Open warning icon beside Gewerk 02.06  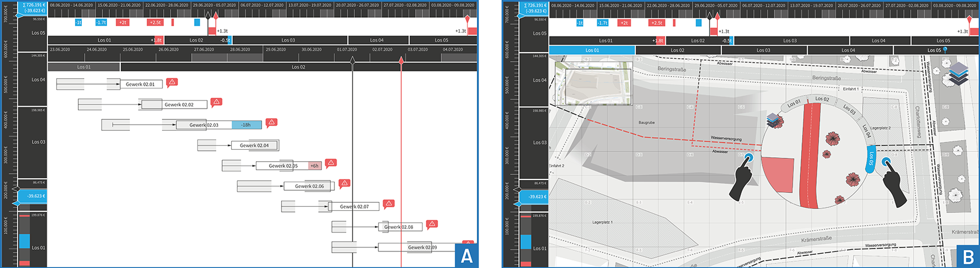coord(344,183)
